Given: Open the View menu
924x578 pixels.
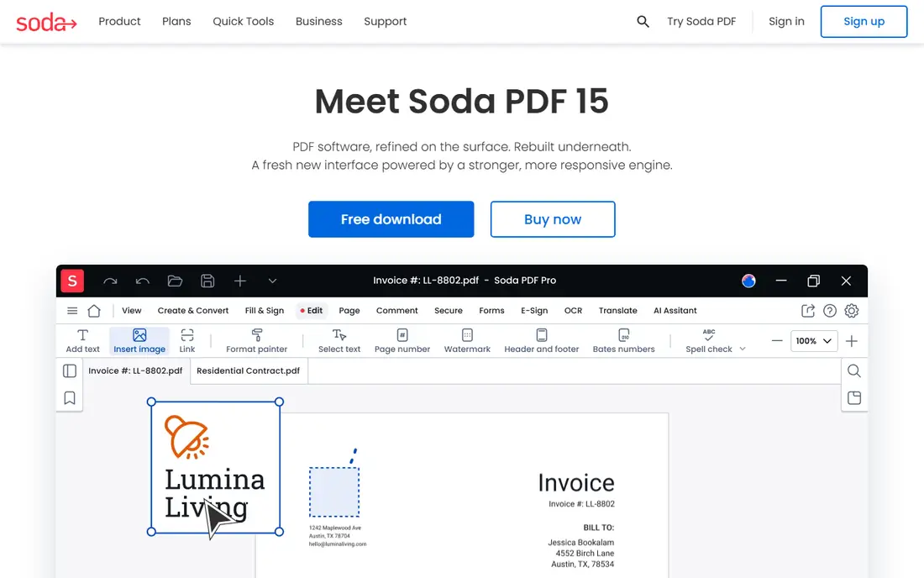Looking at the screenshot, I should click(x=131, y=311).
